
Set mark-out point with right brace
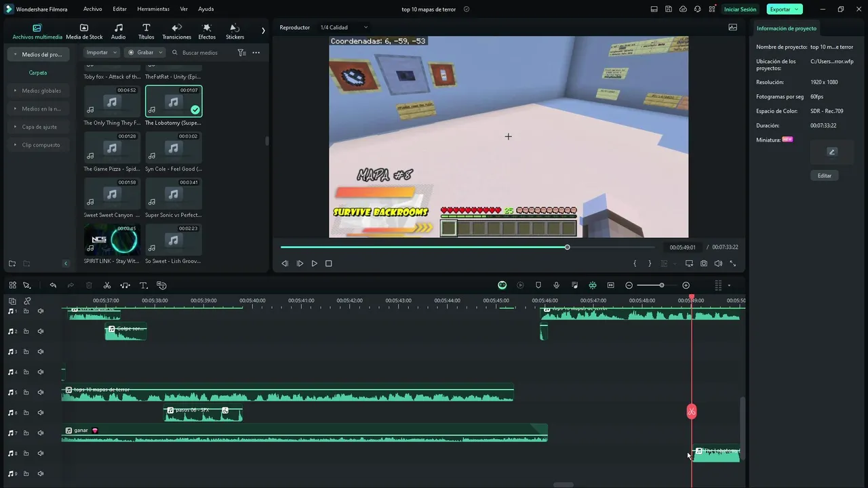pyautogui.click(x=650, y=264)
